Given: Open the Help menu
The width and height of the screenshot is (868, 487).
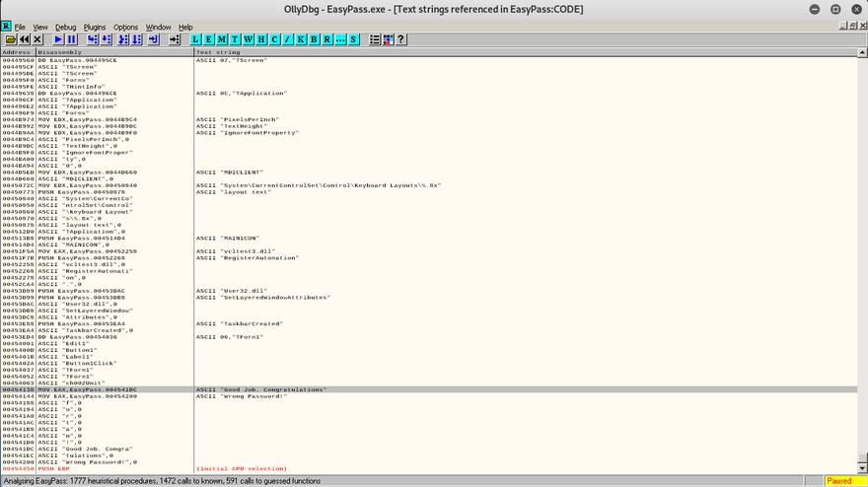Looking at the screenshot, I should tap(185, 28).
